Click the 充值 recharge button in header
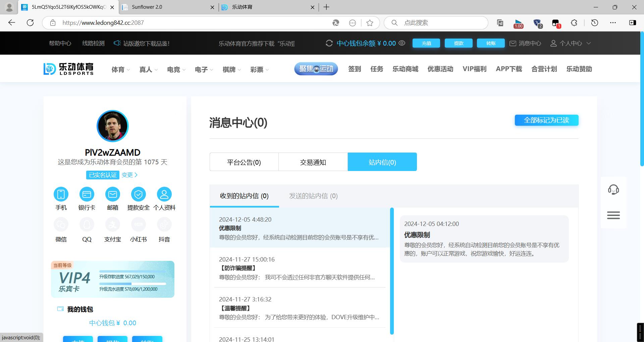The width and height of the screenshot is (644, 342). coord(426,43)
